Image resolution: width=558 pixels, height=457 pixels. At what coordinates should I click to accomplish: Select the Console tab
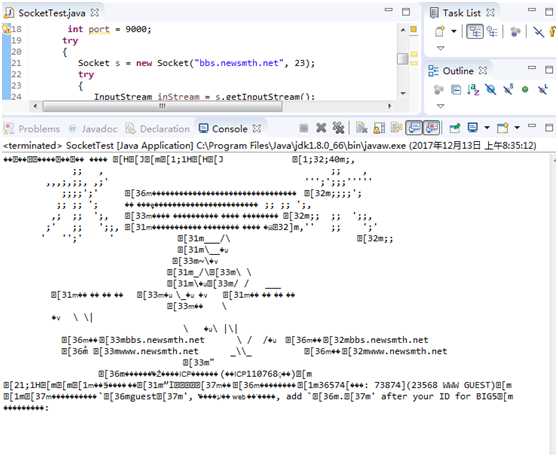[223, 129]
